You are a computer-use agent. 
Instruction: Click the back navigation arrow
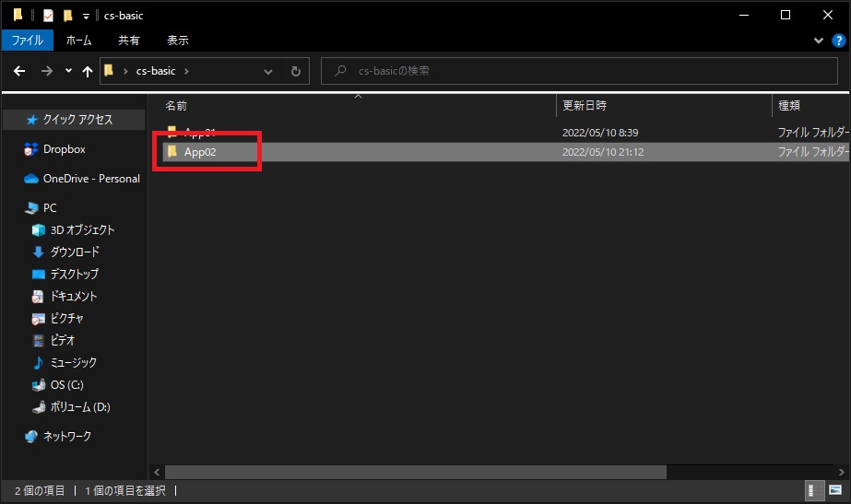pyautogui.click(x=19, y=71)
